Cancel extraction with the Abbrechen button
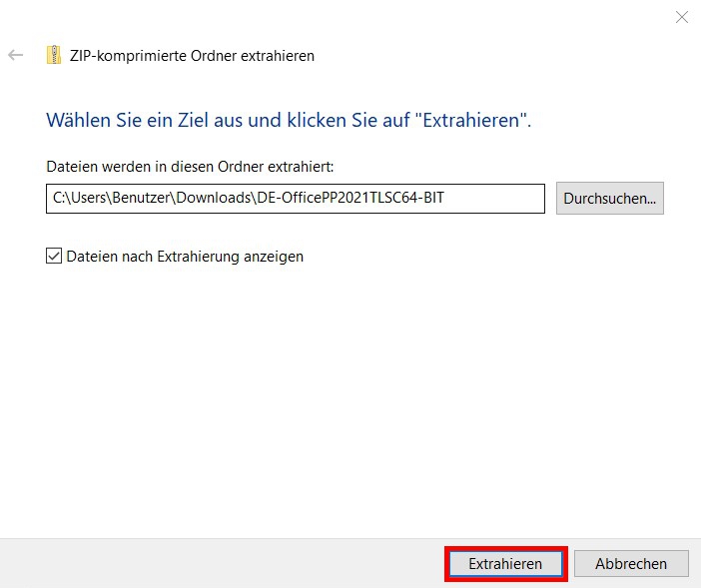Image resolution: width=701 pixels, height=588 pixels. click(631, 564)
